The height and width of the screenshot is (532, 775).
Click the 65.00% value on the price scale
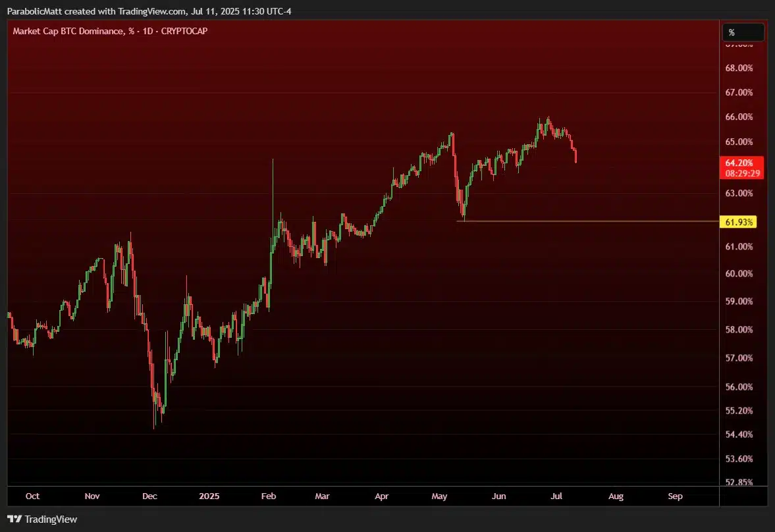(739, 142)
